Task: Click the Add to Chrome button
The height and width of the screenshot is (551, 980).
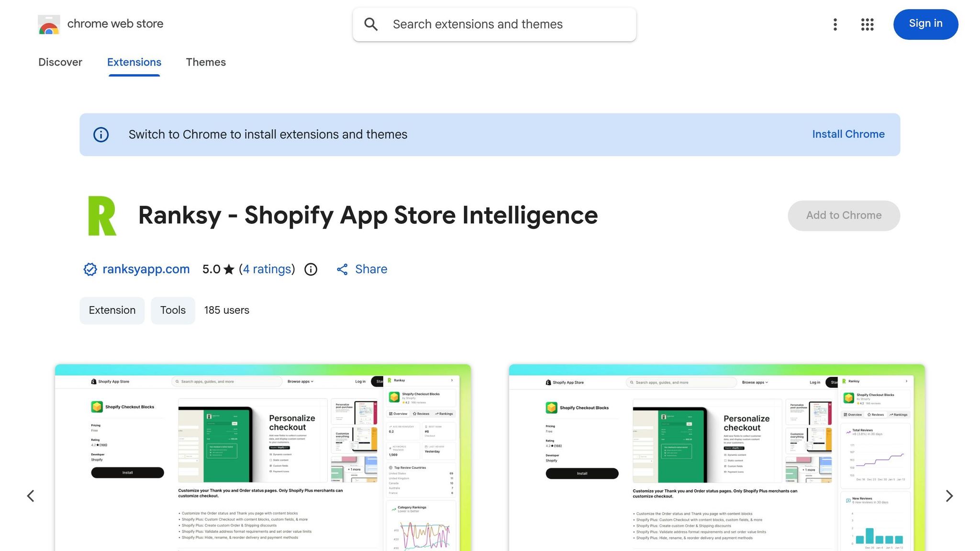Action: 844,216
